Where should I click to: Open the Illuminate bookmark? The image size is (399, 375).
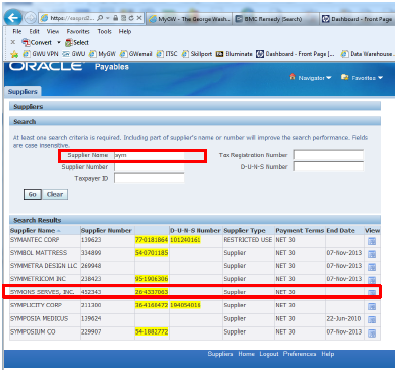(x=234, y=54)
